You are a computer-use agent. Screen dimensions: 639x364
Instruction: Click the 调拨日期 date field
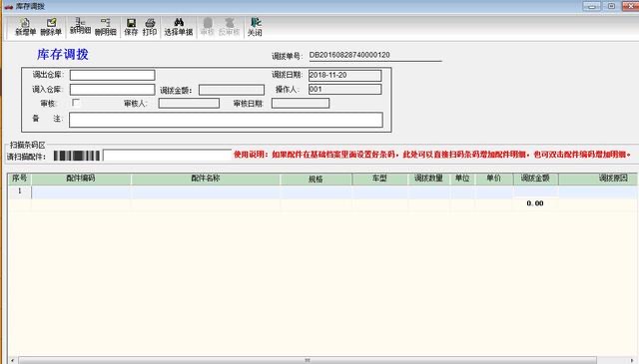pos(344,76)
